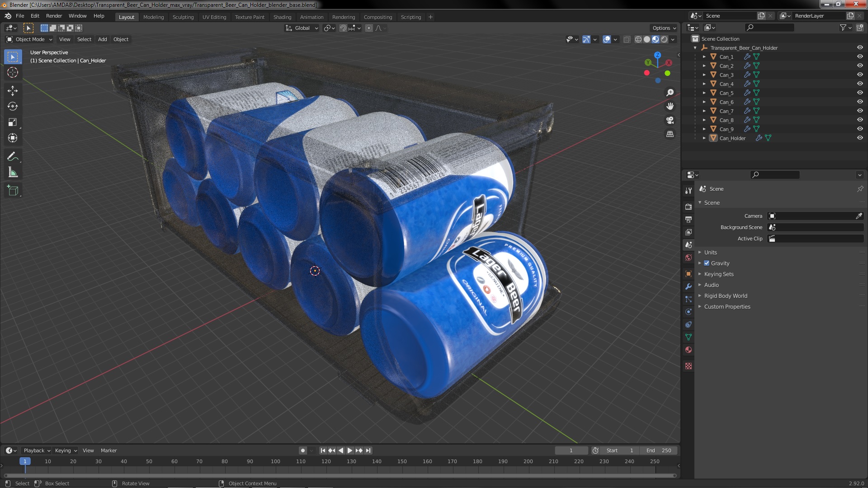The width and height of the screenshot is (868, 488).
Task: Open the Render menu
Action: pos(54,16)
